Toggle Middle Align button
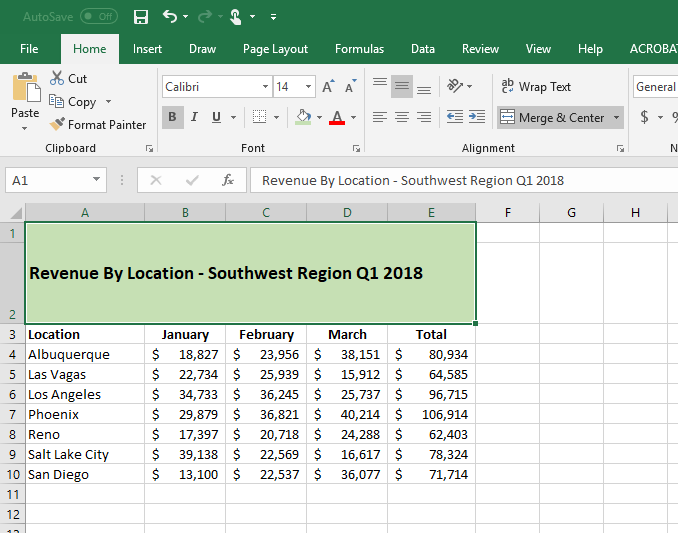Screen dimensions: 678x533 point(402,86)
